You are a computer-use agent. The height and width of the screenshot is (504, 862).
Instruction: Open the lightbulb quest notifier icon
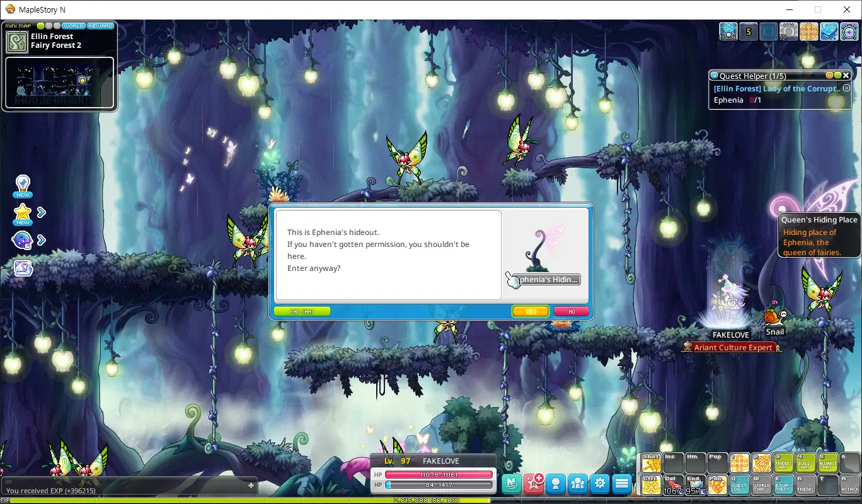click(23, 185)
